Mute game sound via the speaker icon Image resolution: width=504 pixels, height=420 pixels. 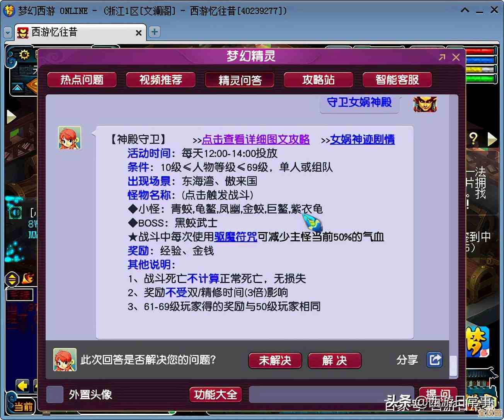coord(15,213)
